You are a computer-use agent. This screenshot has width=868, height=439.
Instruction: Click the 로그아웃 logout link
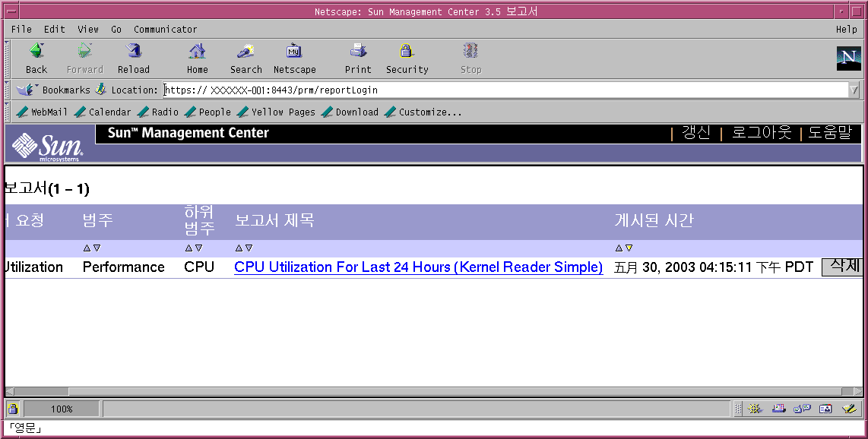(761, 133)
